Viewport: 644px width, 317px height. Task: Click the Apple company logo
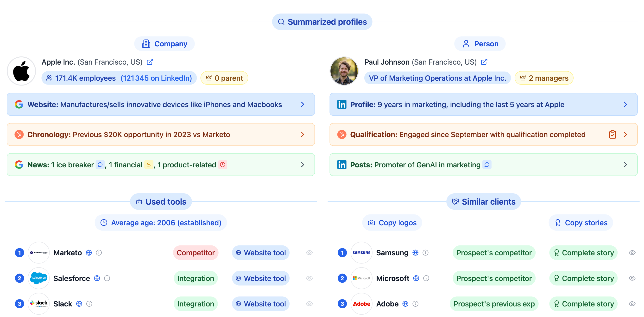point(21,71)
